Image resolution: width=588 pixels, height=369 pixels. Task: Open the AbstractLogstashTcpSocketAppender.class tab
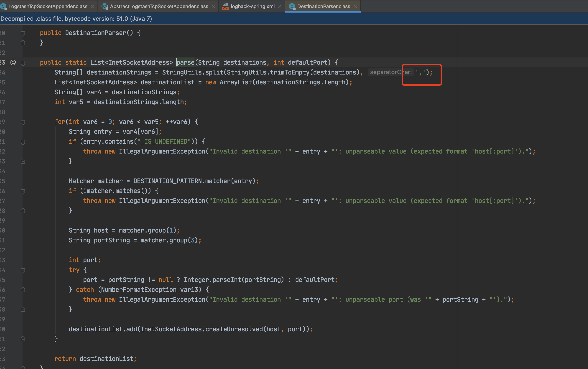(x=159, y=6)
